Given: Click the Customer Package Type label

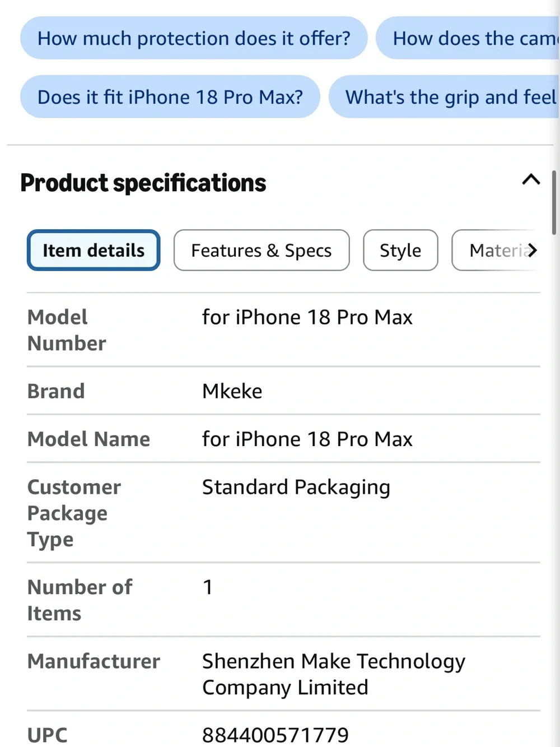Looking at the screenshot, I should click(74, 513).
